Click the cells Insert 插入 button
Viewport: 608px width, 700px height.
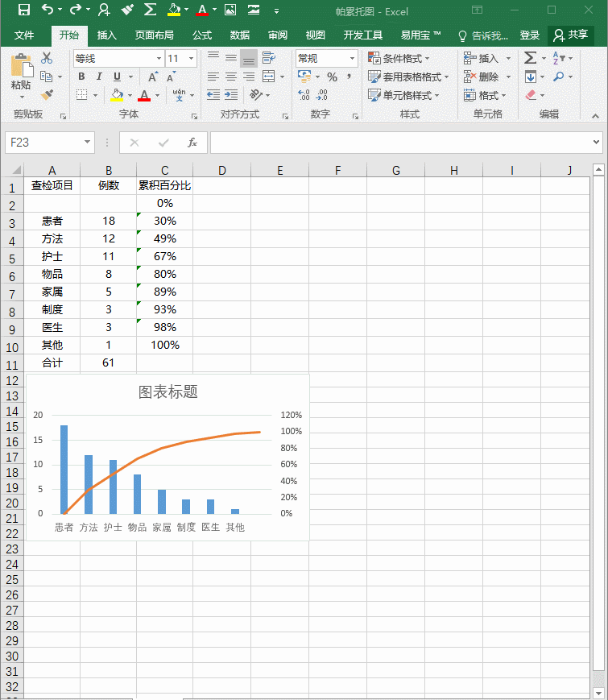[x=487, y=59]
